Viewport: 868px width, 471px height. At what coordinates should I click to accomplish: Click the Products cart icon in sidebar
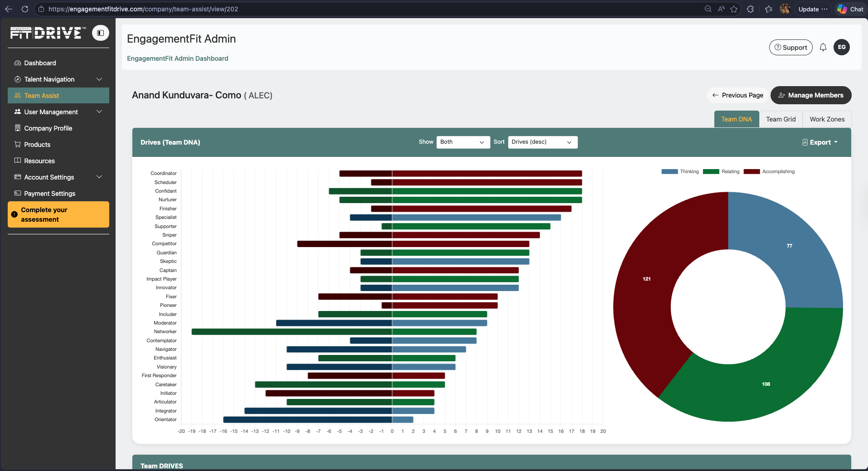(18, 145)
